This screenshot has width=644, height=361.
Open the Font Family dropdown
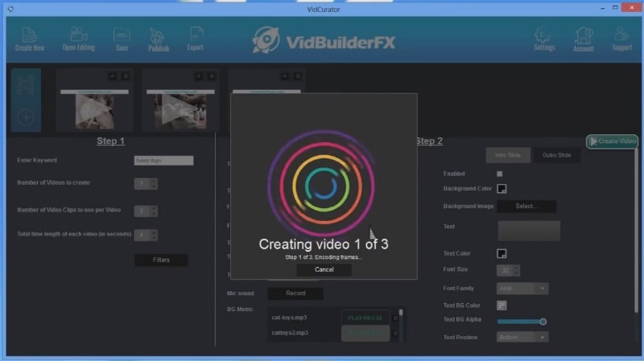[x=522, y=289]
